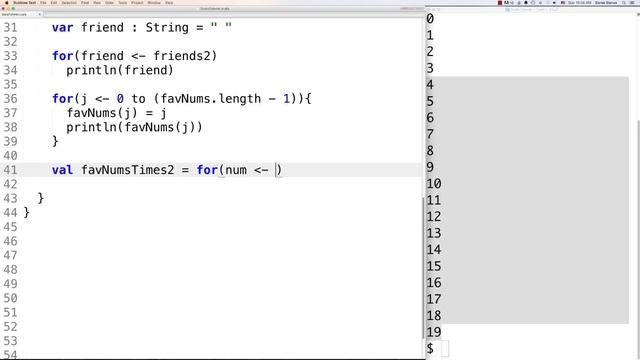Open the Tools menu
The width and height of the screenshot is (640, 360).
(122, 2)
